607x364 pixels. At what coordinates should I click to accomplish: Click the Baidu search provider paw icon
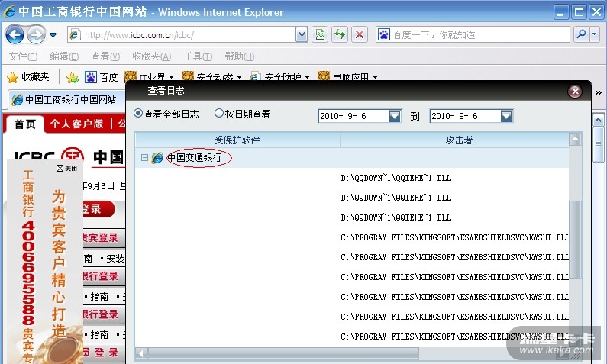coord(383,35)
